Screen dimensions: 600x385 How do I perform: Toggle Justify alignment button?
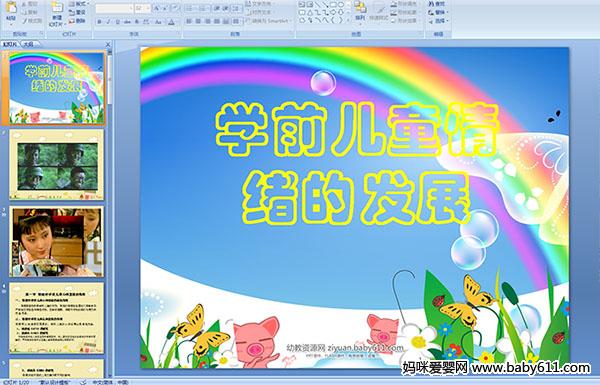[x=217, y=21]
